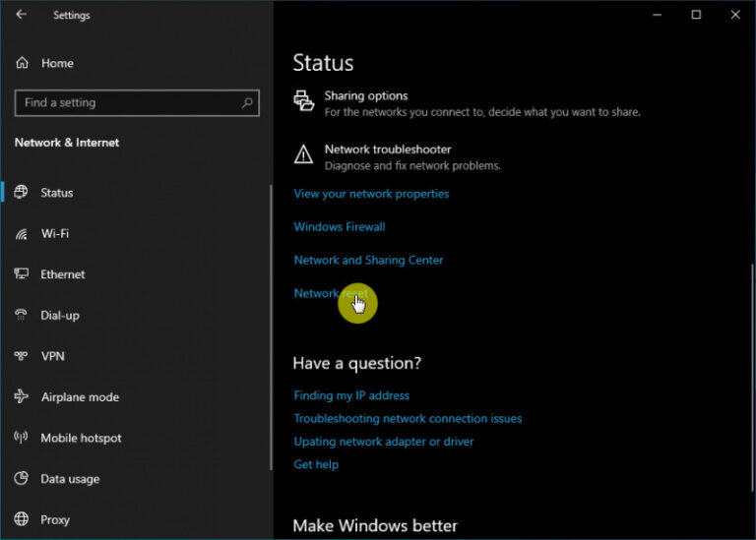Viewport: 756px width, 540px height.
Task: Go to Data usage page
Action: (x=71, y=479)
